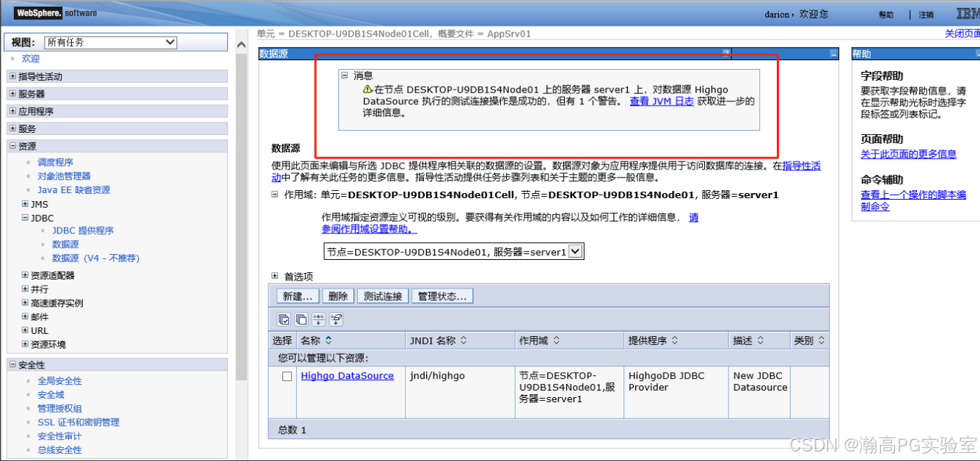Click the Deselect All items toolbar icon
Image resolution: width=980 pixels, height=461 pixels.
pyautogui.click(x=301, y=319)
